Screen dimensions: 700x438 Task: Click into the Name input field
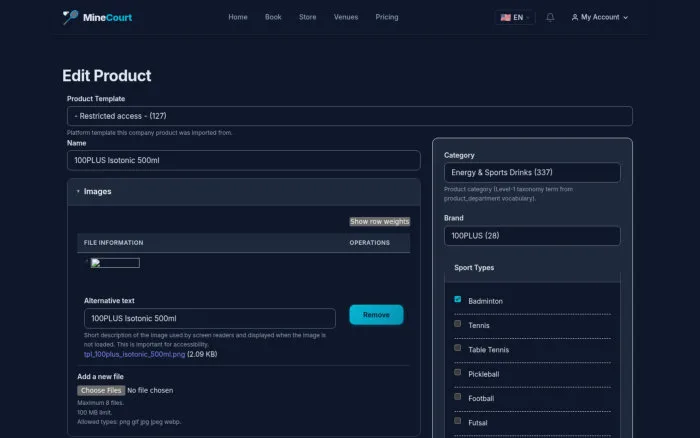coord(244,160)
